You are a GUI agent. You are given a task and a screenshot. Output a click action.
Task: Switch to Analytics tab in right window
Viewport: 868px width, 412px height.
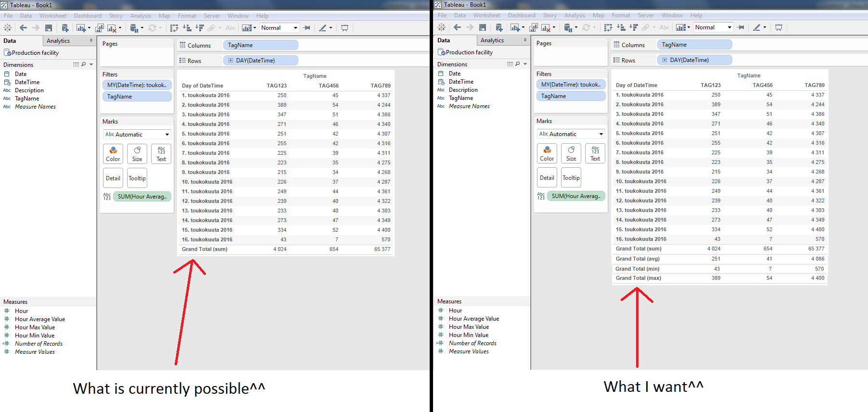(x=492, y=40)
